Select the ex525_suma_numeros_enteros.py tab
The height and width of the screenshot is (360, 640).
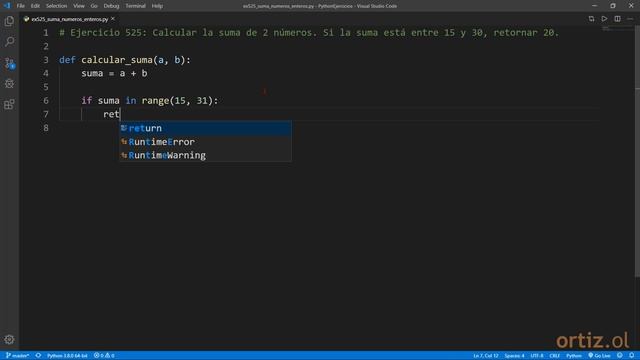click(x=69, y=19)
